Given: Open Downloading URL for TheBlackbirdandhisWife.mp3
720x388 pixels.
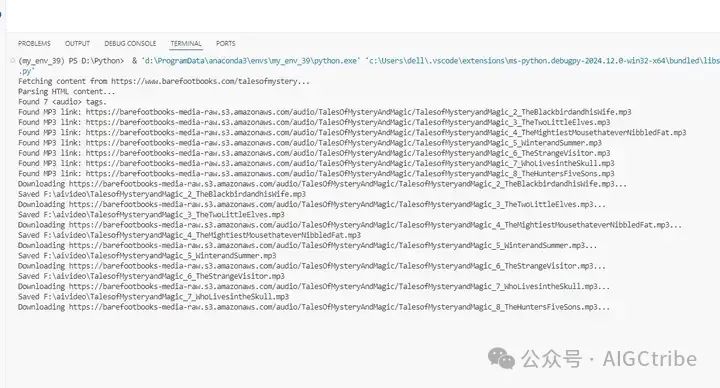Looking at the screenshot, I should click(348, 184).
